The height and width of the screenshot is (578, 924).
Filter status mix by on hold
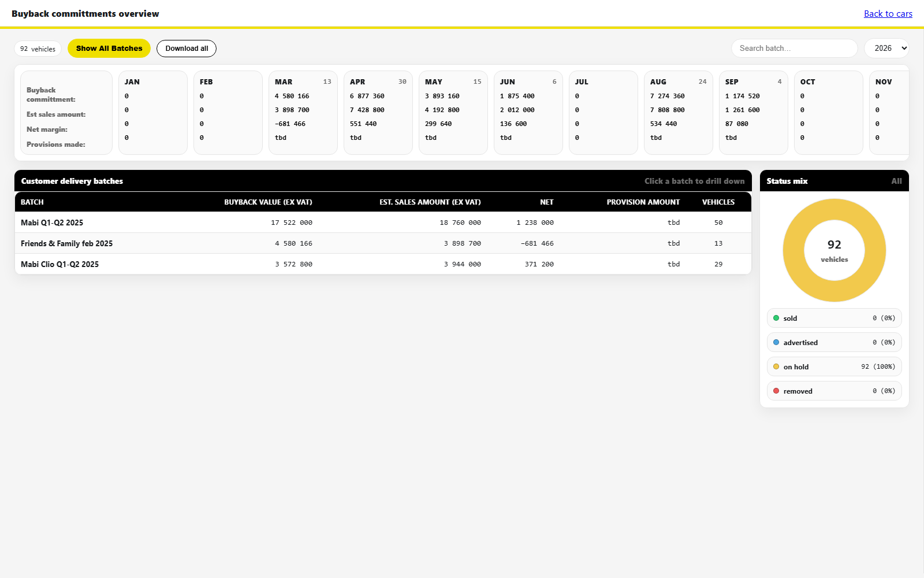coord(834,367)
